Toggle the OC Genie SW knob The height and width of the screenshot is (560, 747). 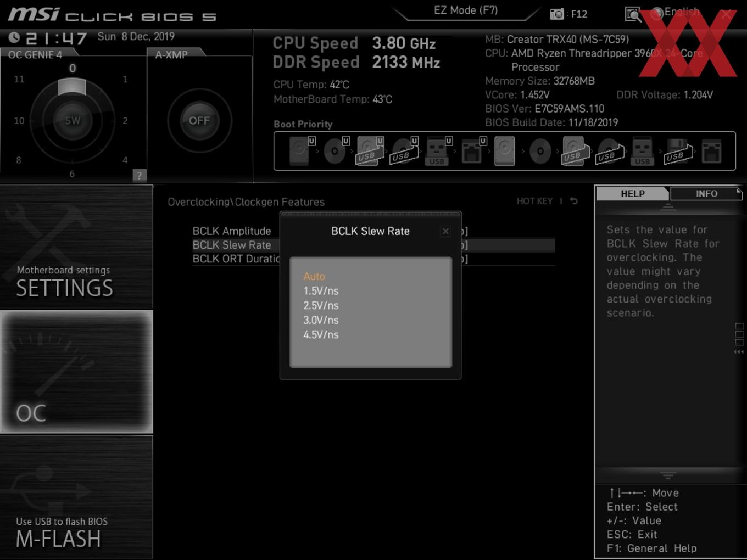pyautogui.click(x=73, y=120)
